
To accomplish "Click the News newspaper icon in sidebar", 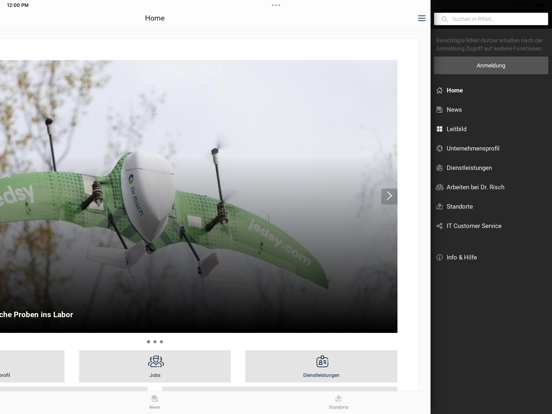I will 439,110.
